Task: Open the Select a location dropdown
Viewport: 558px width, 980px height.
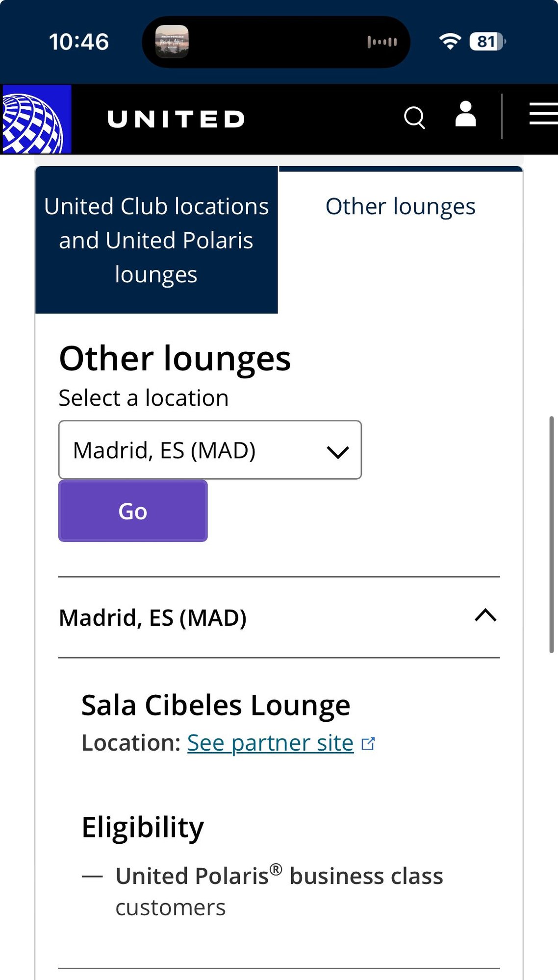Action: pyautogui.click(x=210, y=450)
